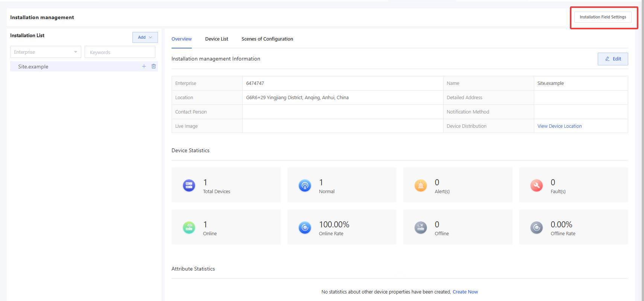Click the Total Devices server icon

click(189, 185)
